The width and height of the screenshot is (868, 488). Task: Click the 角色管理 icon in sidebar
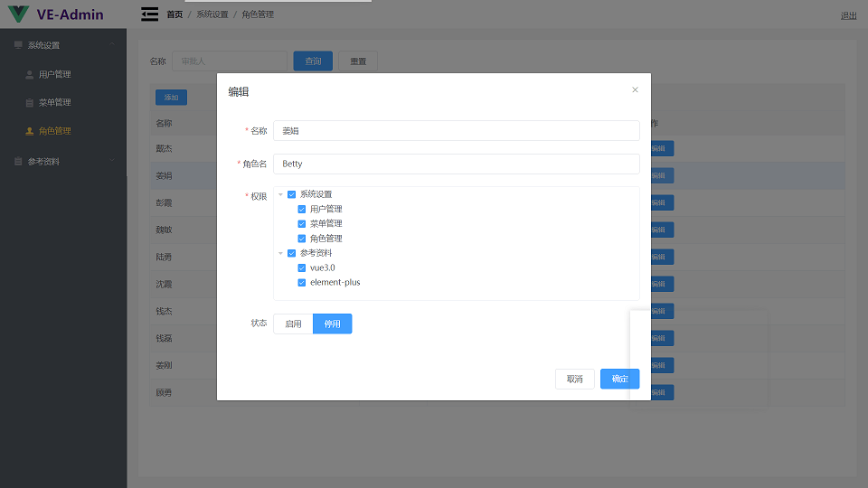click(x=29, y=131)
